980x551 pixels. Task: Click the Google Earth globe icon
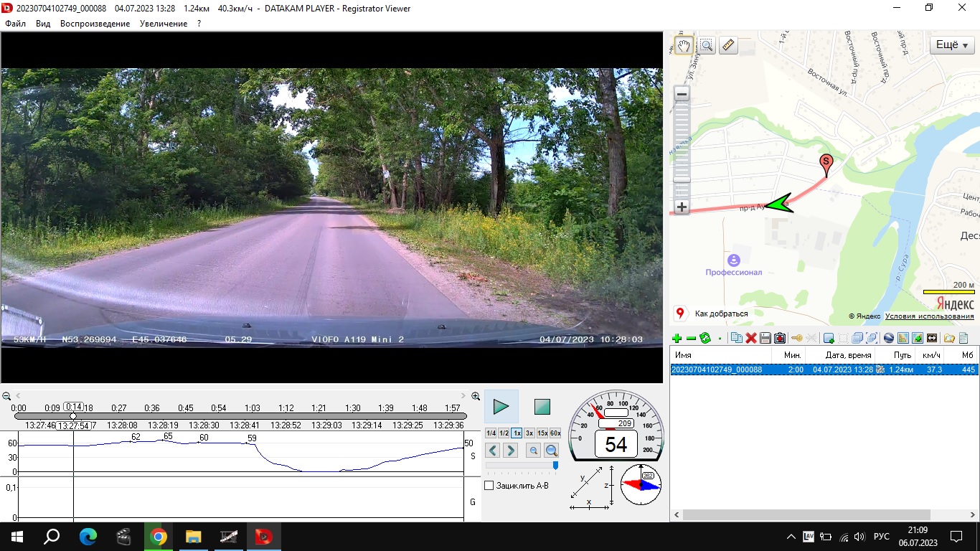(x=888, y=338)
